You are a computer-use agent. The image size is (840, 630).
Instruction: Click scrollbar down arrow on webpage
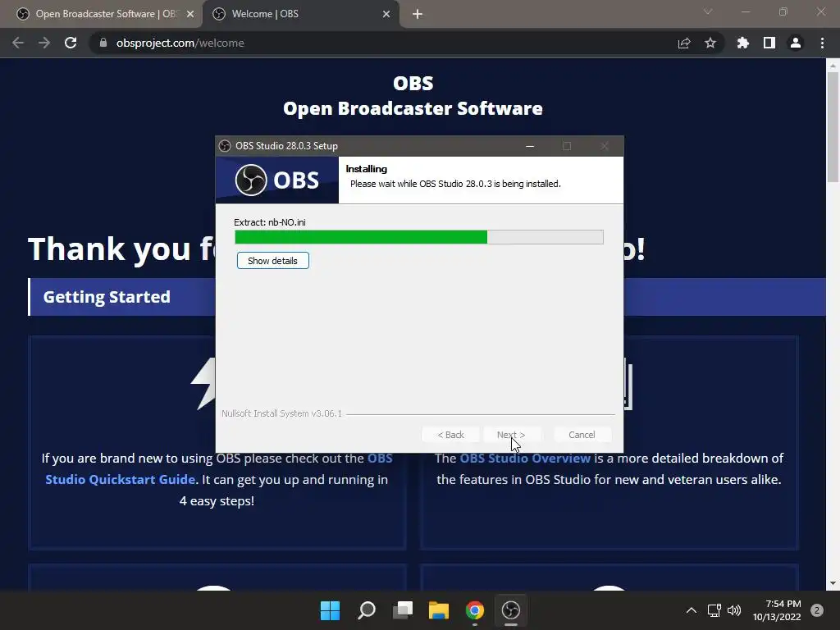tap(833, 583)
